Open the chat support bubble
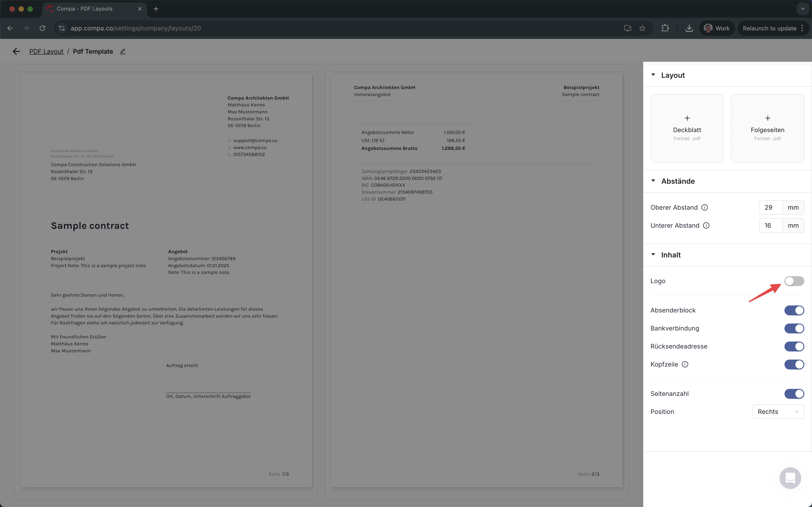The height and width of the screenshot is (507, 812). [790, 478]
